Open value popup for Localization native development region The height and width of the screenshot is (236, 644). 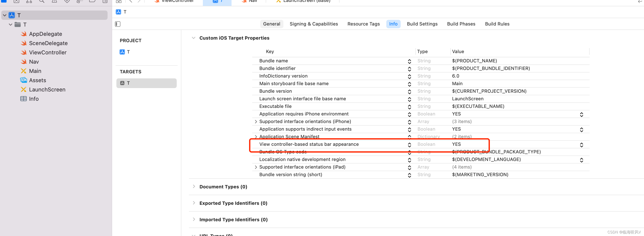click(x=582, y=160)
